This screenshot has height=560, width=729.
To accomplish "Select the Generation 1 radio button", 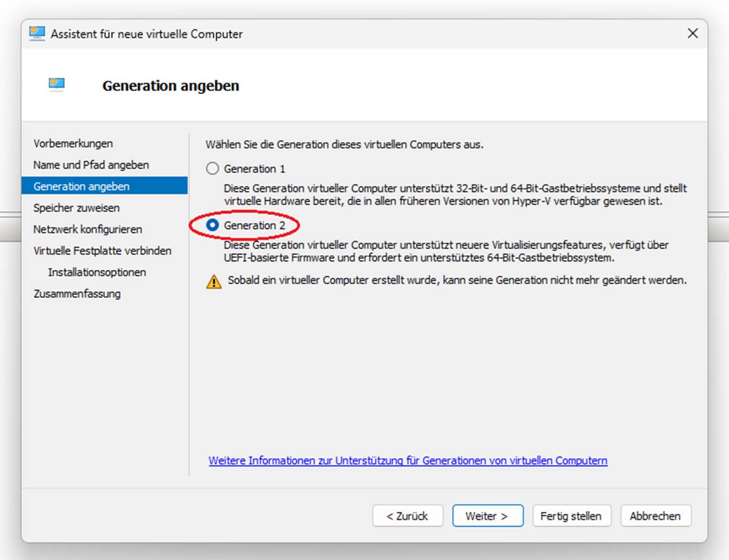I will (213, 169).
